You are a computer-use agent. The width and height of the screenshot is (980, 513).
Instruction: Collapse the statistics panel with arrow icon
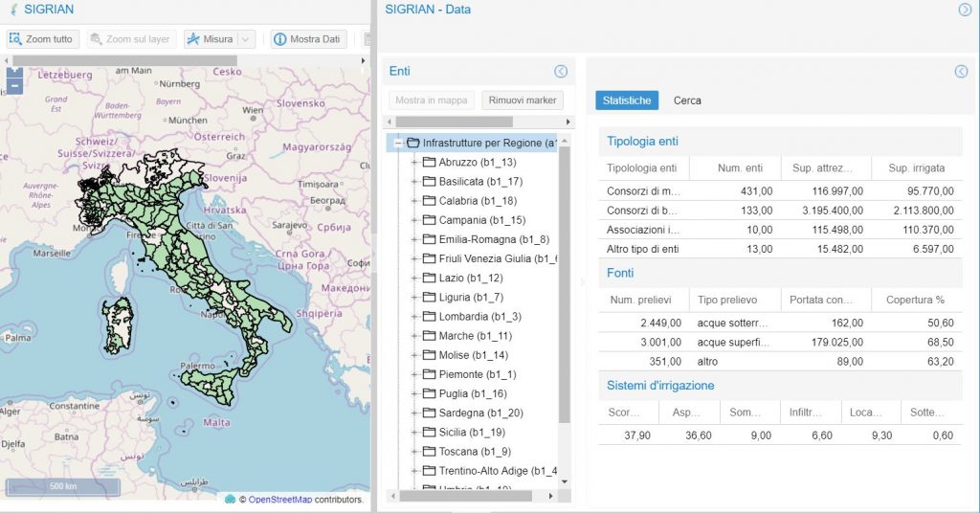point(961,71)
